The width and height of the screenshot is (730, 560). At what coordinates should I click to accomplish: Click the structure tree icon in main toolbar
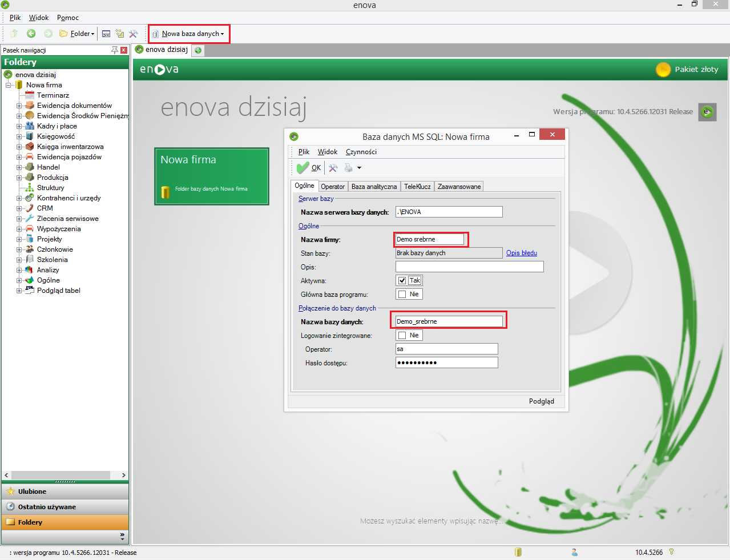120,34
